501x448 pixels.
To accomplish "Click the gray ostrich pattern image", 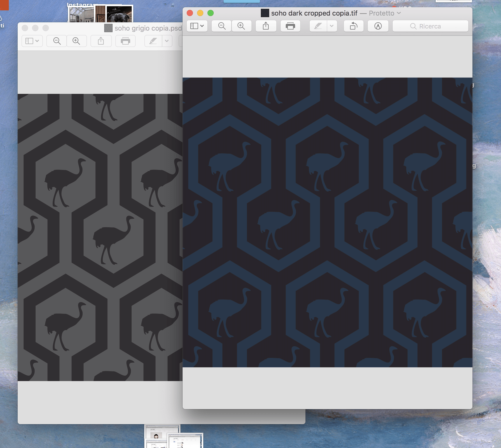I will point(100,237).
